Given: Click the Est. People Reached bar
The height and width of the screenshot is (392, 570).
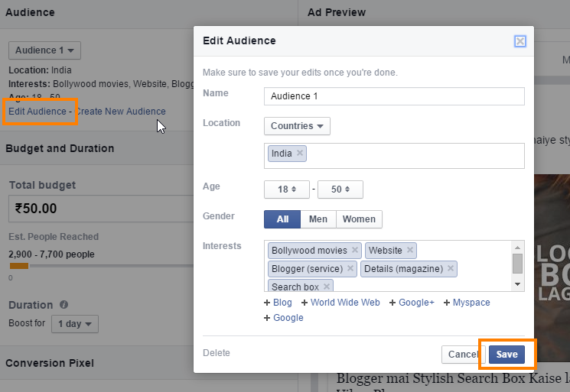Looking at the screenshot, I should (101, 266).
